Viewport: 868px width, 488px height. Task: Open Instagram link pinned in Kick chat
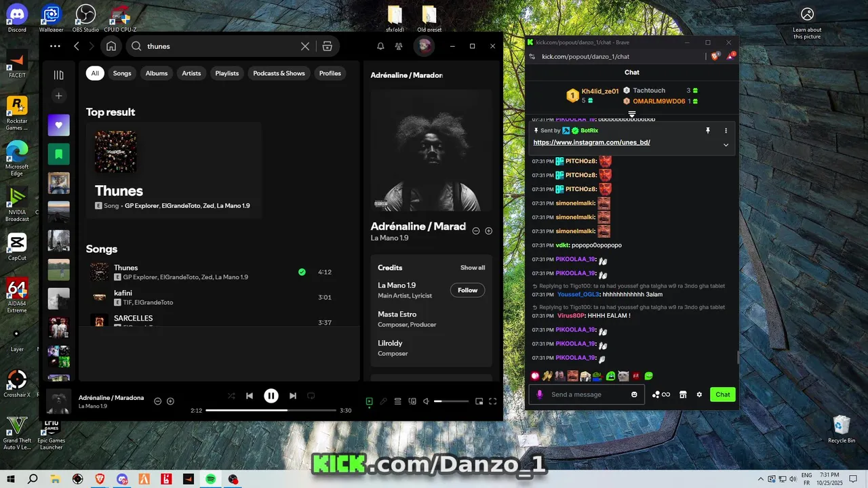(x=591, y=142)
